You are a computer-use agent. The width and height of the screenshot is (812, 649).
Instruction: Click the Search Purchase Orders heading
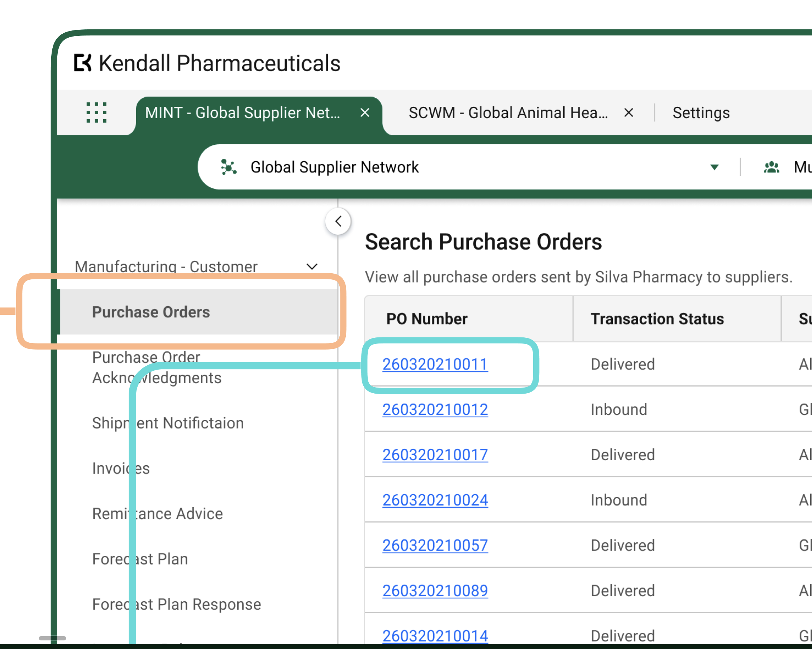point(483,241)
